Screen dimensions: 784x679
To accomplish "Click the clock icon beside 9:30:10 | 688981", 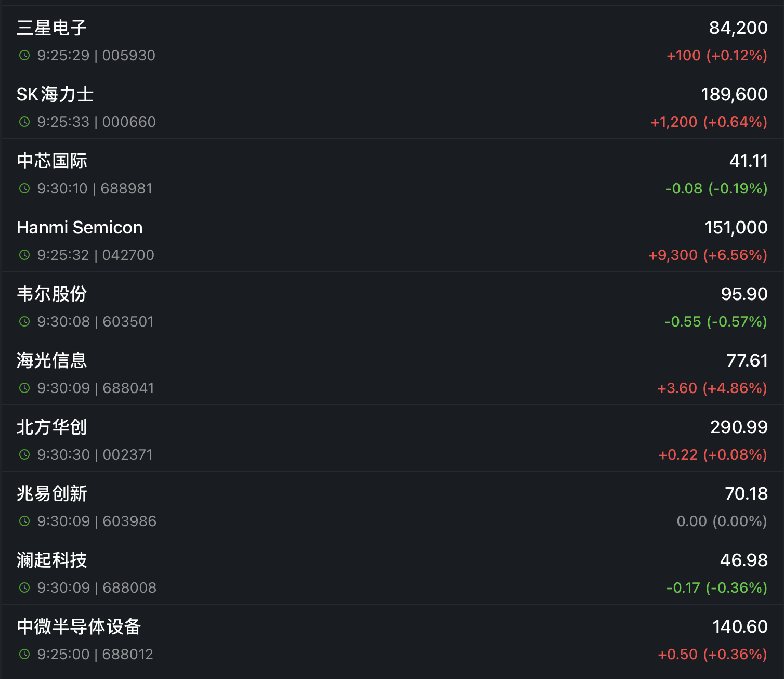I will [24, 188].
